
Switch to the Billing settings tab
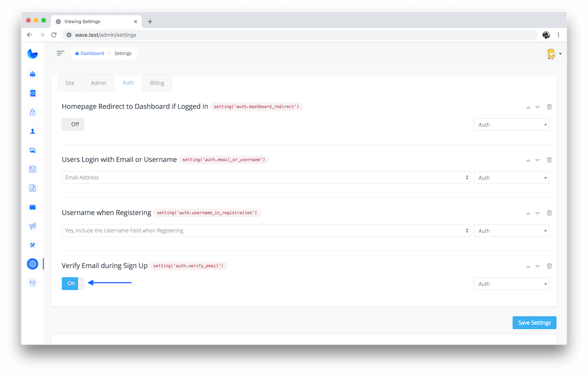point(157,83)
